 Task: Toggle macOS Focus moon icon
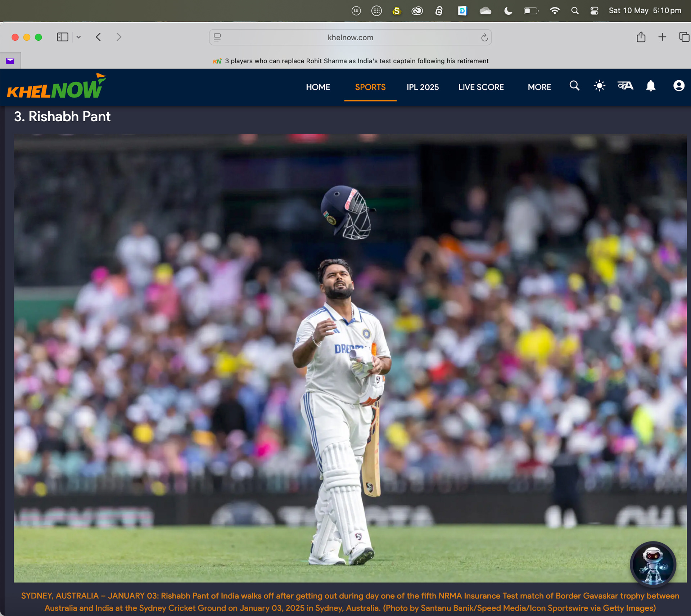pyautogui.click(x=508, y=11)
